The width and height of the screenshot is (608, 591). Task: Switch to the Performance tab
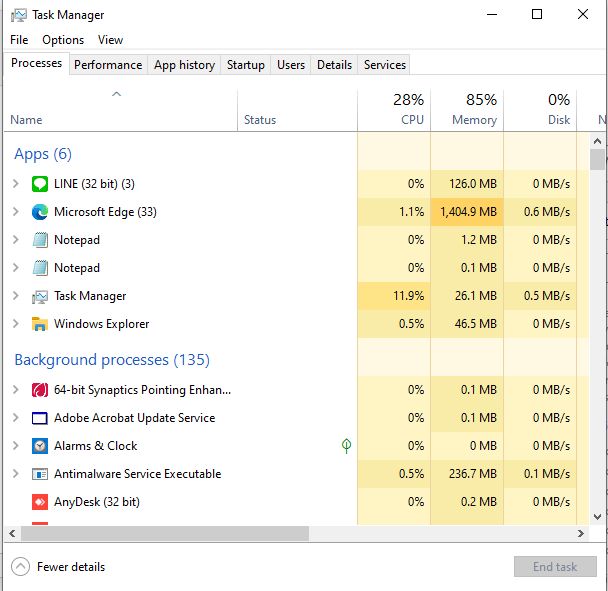(x=108, y=65)
